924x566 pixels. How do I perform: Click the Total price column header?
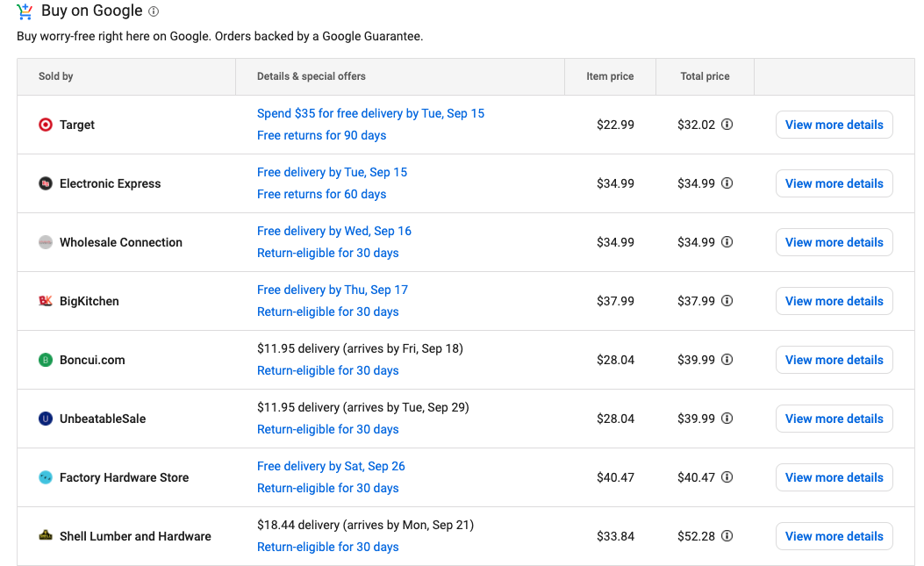(x=705, y=76)
